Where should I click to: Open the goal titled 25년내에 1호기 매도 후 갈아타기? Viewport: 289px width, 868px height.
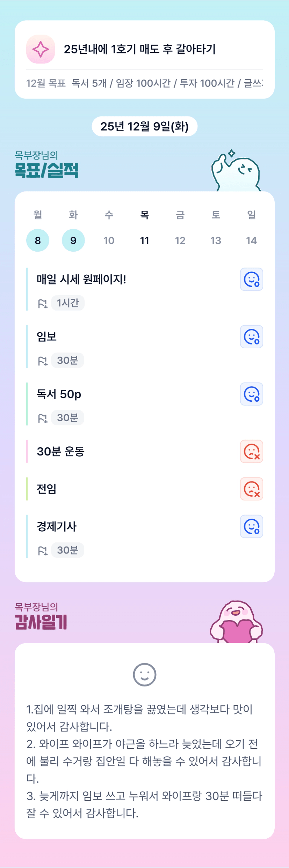click(139, 49)
